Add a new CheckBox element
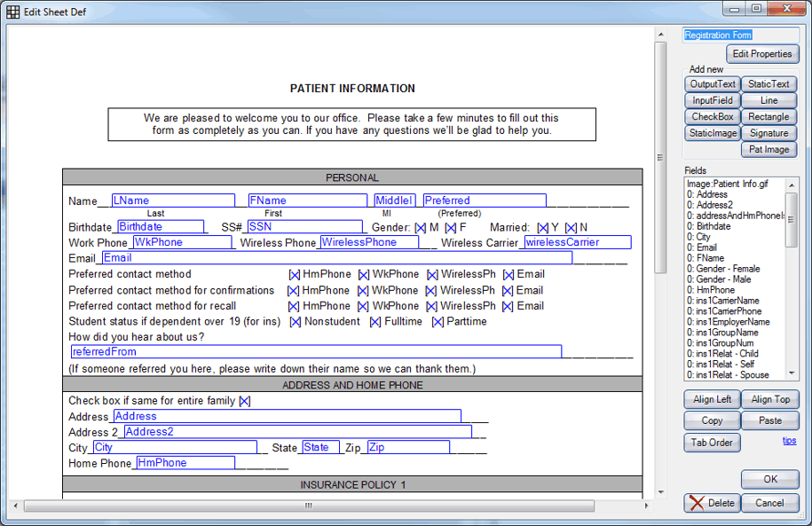This screenshot has width=812, height=526. click(x=712, y=117)
